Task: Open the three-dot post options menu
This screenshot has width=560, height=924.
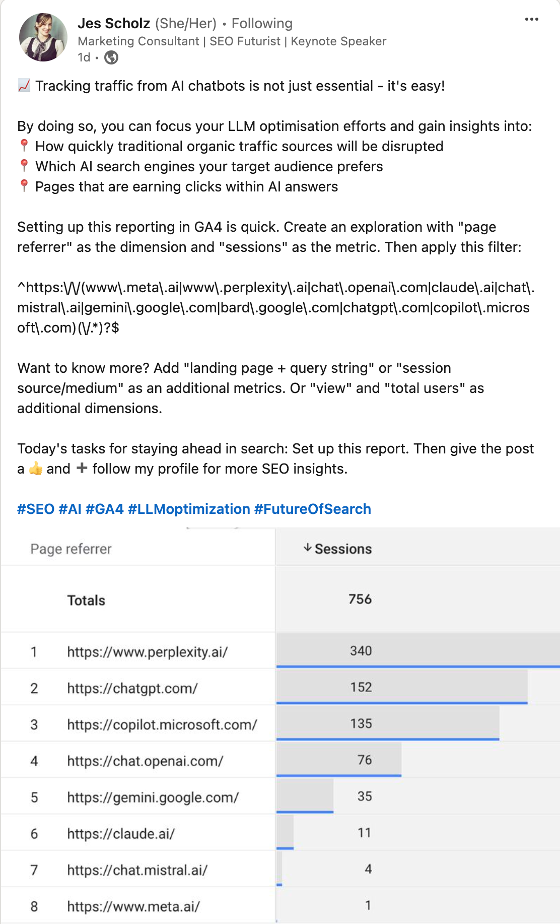Action: coord(531,20)
